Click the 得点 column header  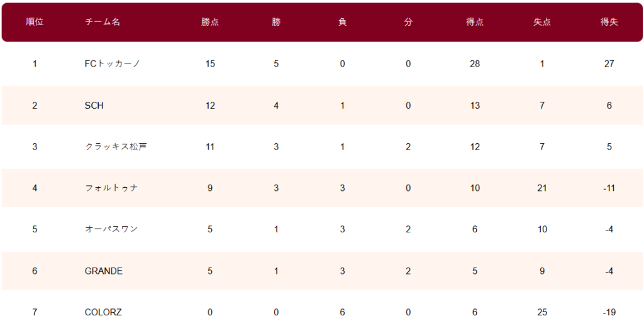475,23
